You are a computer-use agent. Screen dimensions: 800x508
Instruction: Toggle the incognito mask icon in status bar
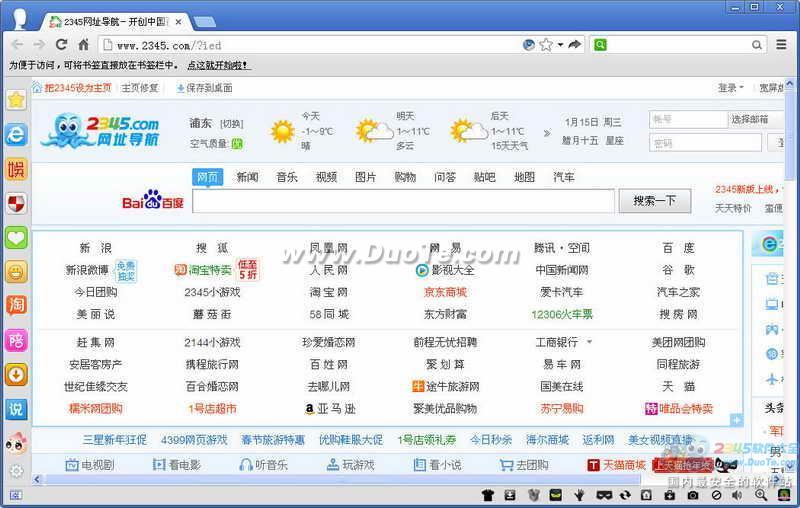click(604, 495)
